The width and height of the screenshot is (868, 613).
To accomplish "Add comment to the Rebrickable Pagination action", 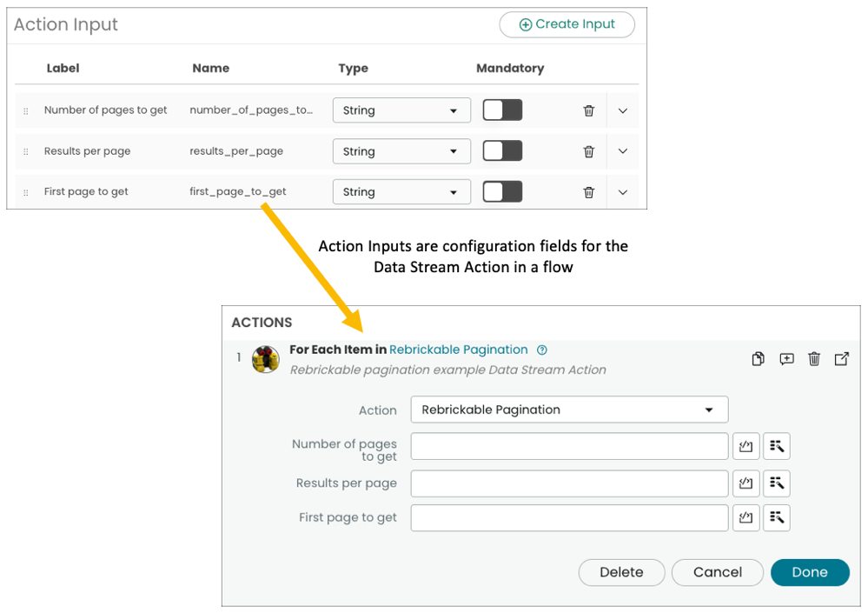I will (786, 359).
